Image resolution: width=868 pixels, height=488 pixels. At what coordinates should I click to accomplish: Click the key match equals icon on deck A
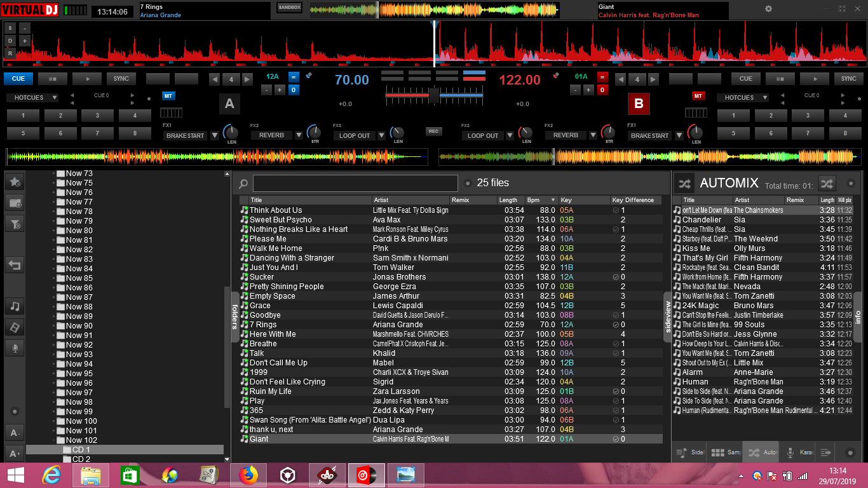click(x=294, y=77)
